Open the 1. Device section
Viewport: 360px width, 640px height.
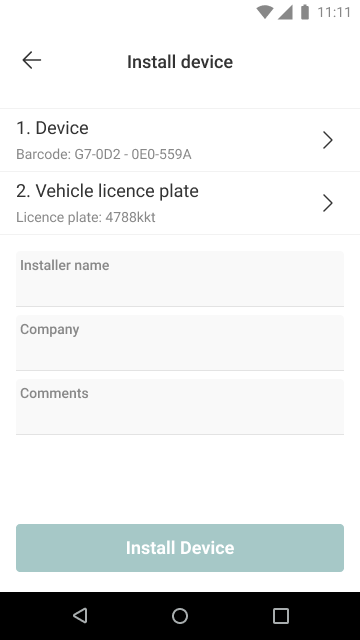coord(180,140)
